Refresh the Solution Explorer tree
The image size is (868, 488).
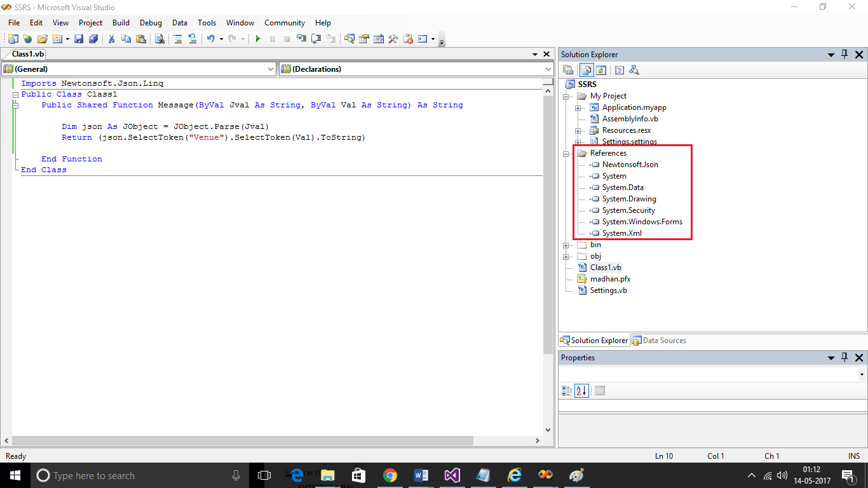(600, 70)
